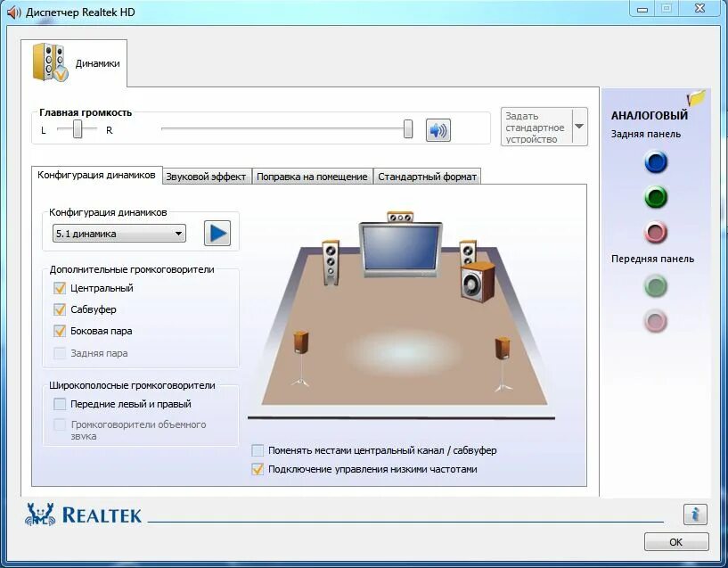This screenshot has height=568, width=728.
Task: Click the speaker icon in title bar
Action: coord(14,12)
